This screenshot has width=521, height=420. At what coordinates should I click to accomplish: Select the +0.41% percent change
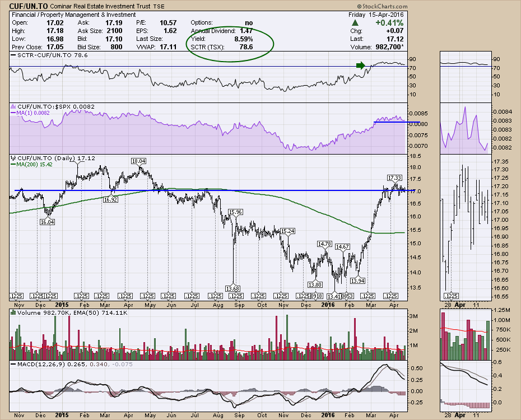389,22
